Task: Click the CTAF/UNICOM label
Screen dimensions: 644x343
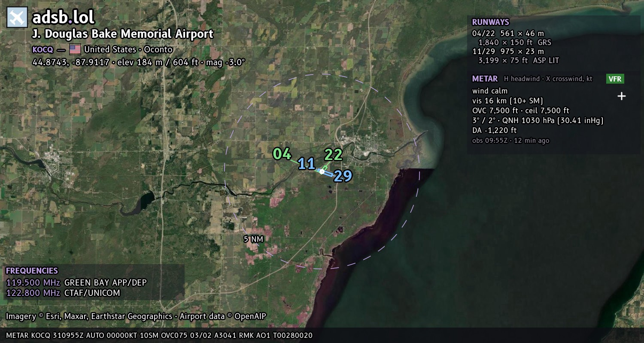Action: click(92, 293)
